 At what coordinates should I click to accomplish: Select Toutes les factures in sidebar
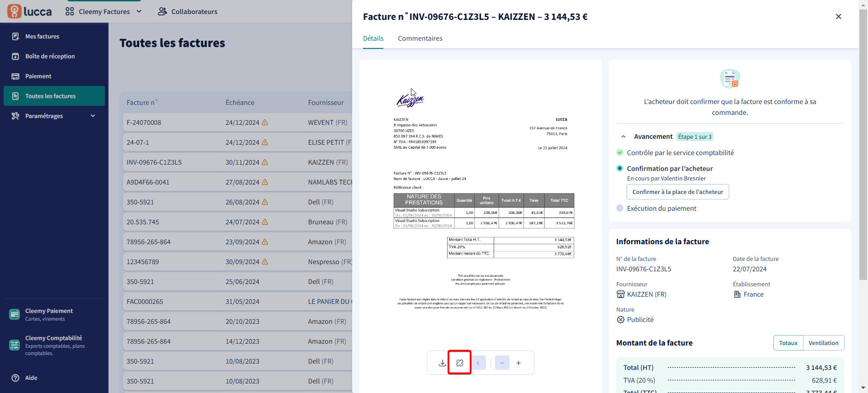(x=54, y=96)
